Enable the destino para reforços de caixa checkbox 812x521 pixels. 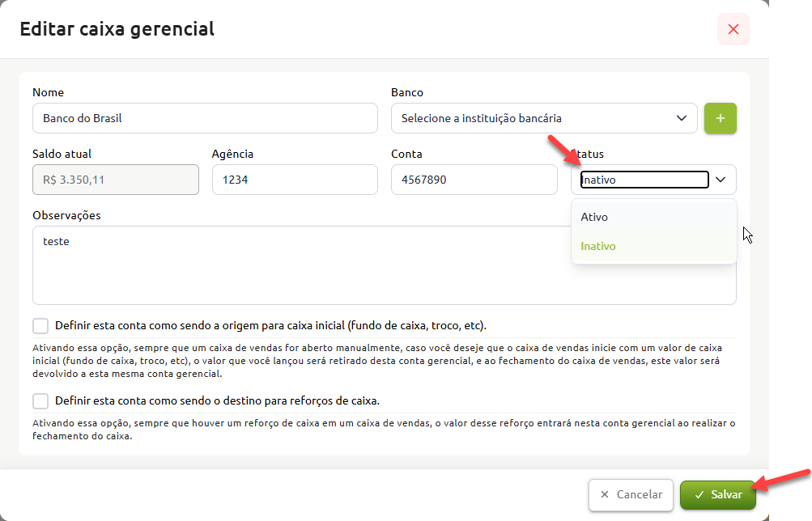tap(40, 401)
